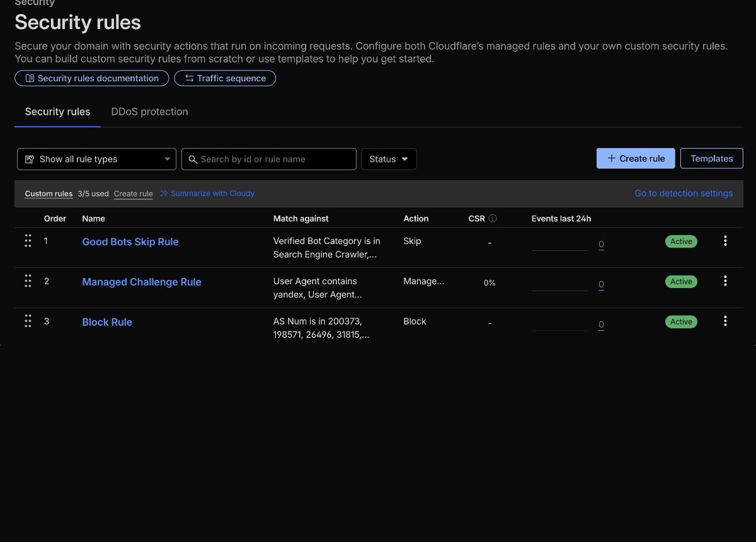756x542 pixels.
Task: Open the CSR info tooltip icon
Action: click(493, 218)
